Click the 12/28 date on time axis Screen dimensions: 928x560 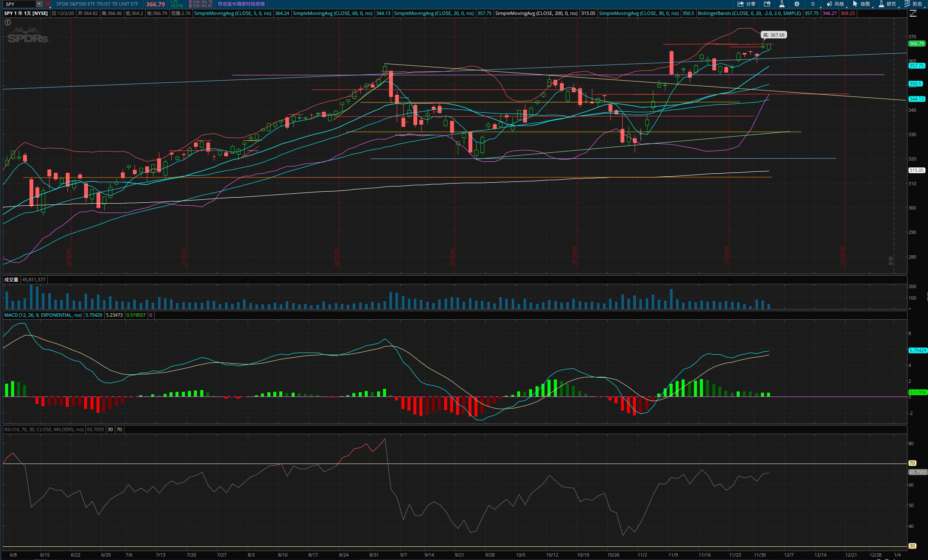(876, 555)
